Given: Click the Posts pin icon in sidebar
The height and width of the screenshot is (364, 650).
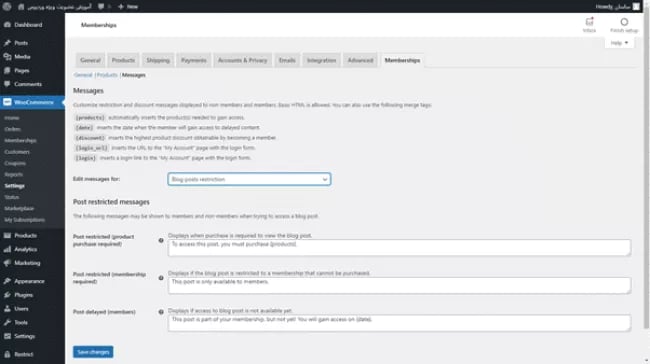Looking at the screenshot, I should [x=7, y=43].
